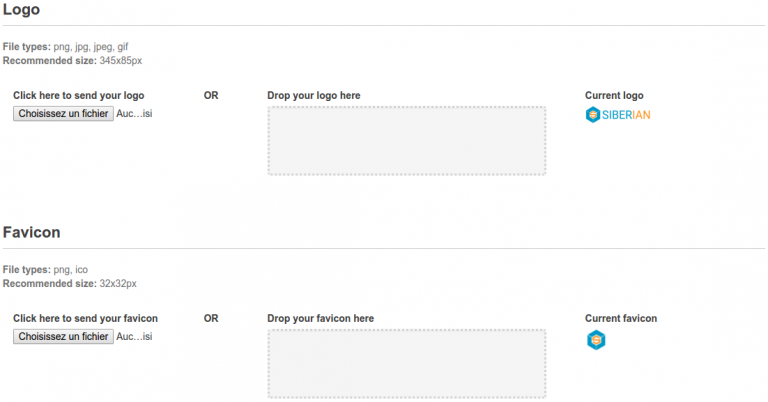Click the "Click here to send your logo" label
Image resolution: width=768 pixels, height=402 pixels.
[x=79, y=96]
